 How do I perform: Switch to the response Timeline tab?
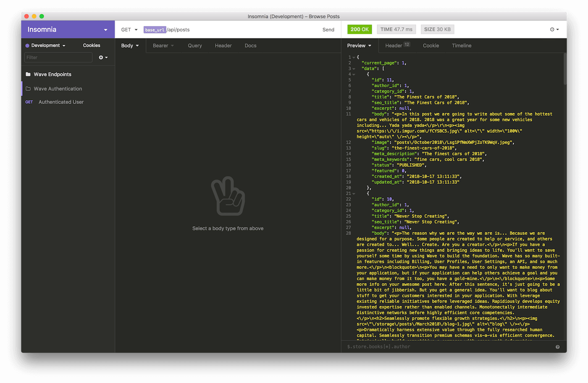(461, 46)
